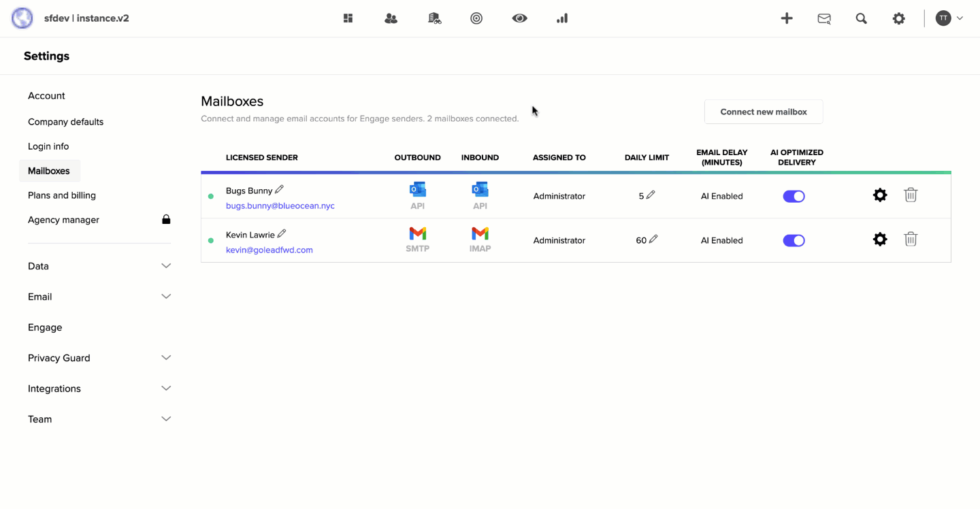Click the Licensed Sender column header
Image resolution: width=980 pixels, height=509 pixels.
pos(262,157)
